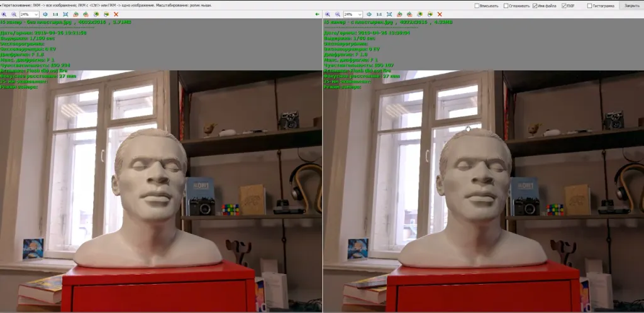
Task: Click zoom out icon in right panel
Action: click(336, 14)
